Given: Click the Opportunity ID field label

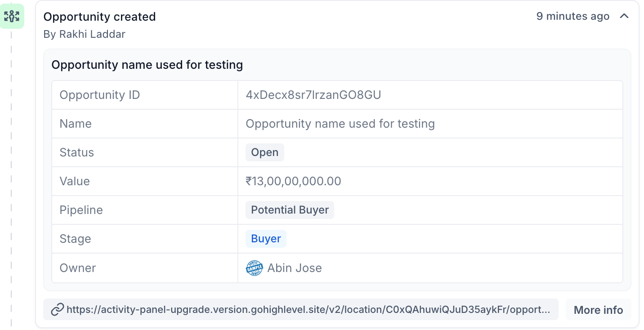Looking at the screenshot, I should [100, 95].
